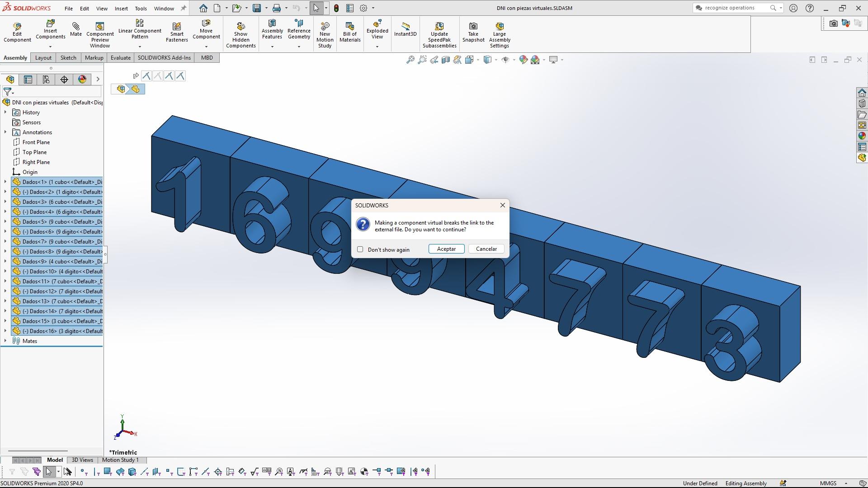Open the Tools menu
This screenshot has width=868, height=488.
pyautogui.click(x=141, y=8)
